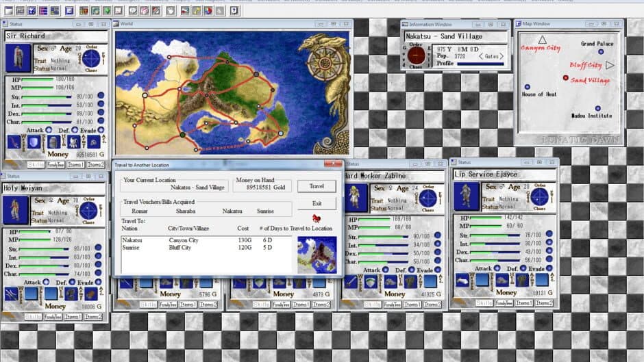
Task: Click Lip Service Ejayce's portrait
Action: [466, 196]
